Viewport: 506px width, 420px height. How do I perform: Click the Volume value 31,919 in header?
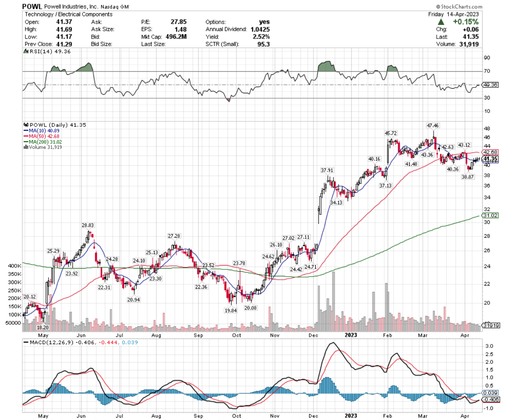pyautogui.click(x=469, y=44)
